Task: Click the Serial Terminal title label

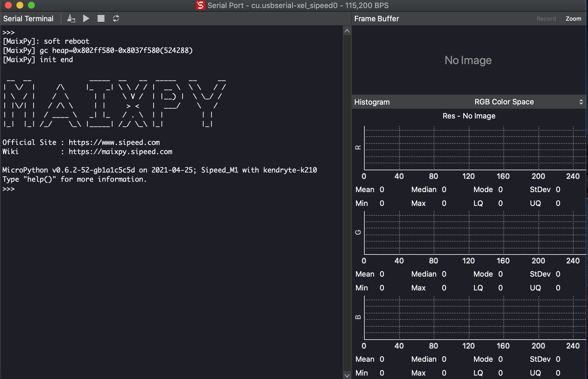Action: coord(28,19)
